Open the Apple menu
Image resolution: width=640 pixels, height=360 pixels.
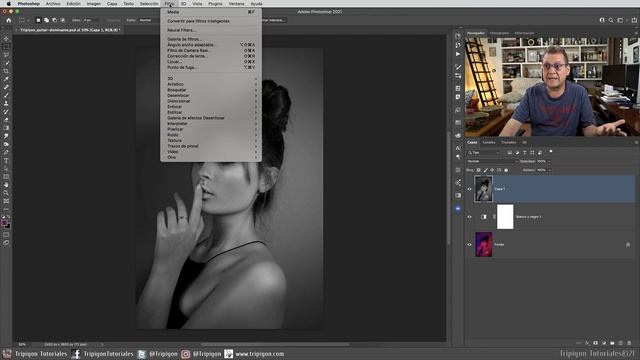[9, 4]
